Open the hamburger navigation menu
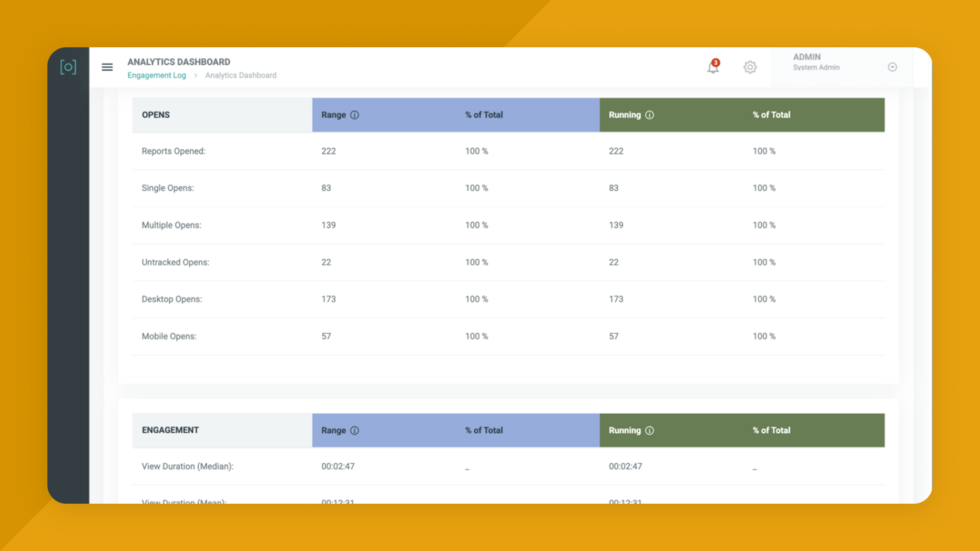Viewport: 980px width, 551px height. tap(107, 67)
